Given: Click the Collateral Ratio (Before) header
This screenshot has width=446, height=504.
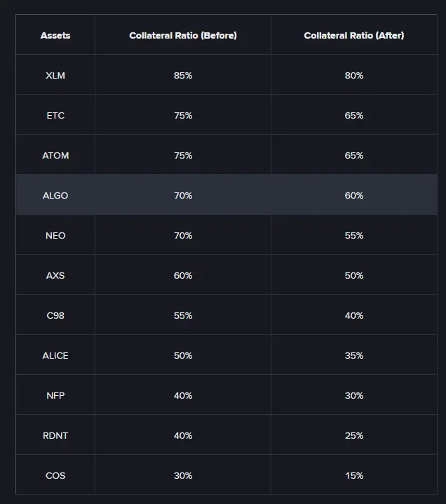Looking at the screenshot, I should coord(183,35).
